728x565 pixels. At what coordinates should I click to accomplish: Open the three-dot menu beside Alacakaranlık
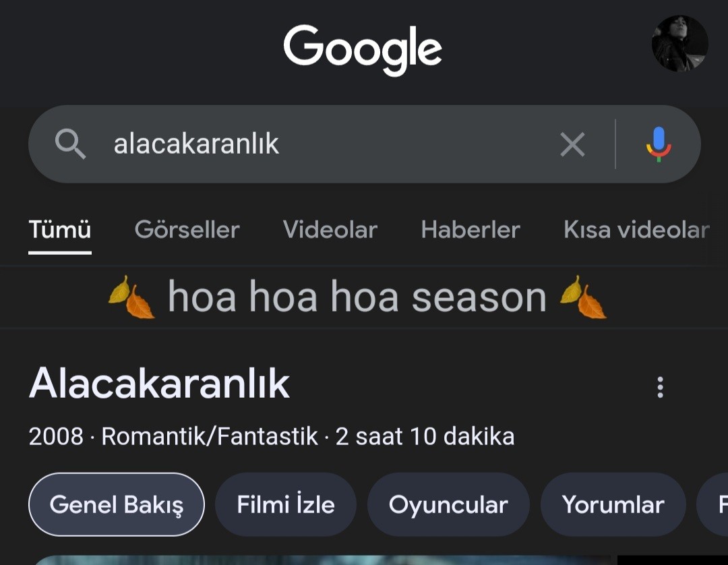click(660, 387)
